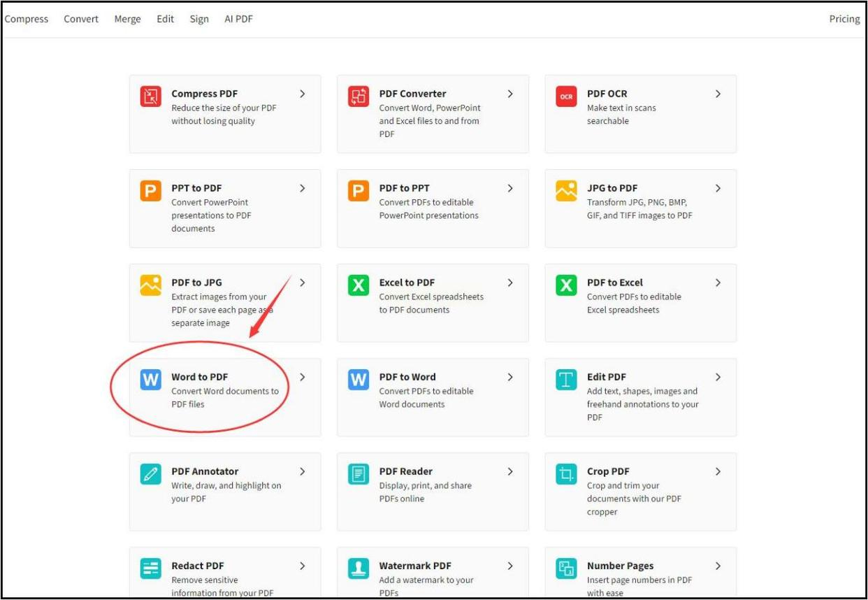Click the 'PDF to JPG' title text

[x=196, y=283]
